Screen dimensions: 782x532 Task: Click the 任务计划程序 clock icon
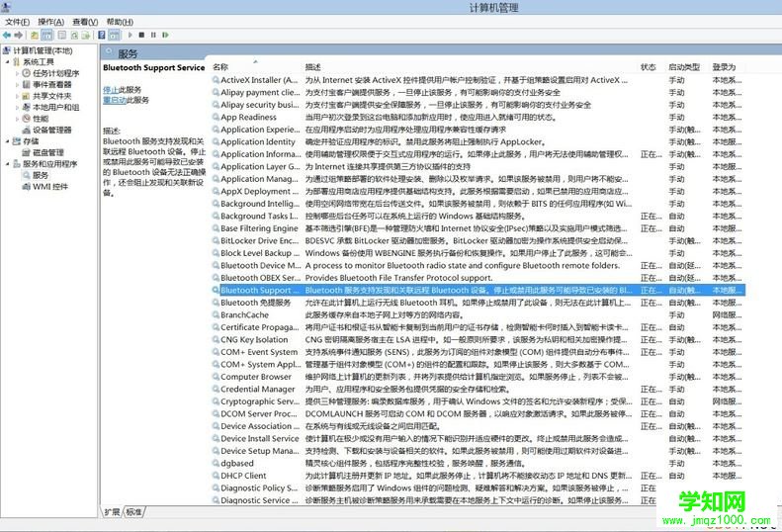click(27, 73)
